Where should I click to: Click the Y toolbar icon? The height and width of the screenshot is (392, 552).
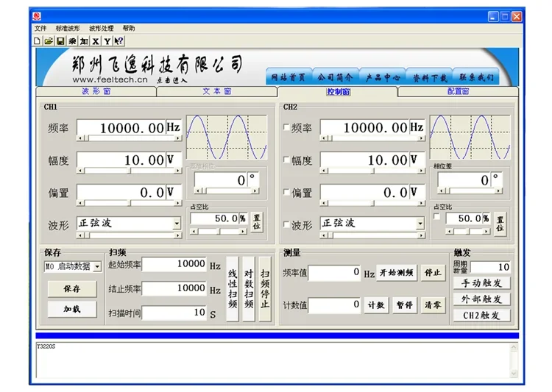tap(107, 41)
